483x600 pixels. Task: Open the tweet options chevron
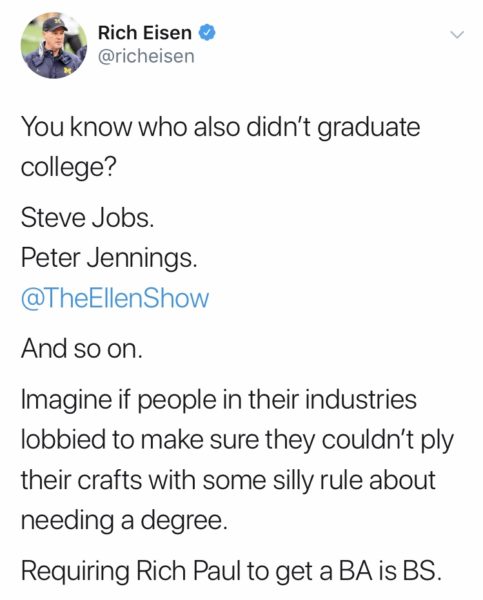click(x=457, y=34)
